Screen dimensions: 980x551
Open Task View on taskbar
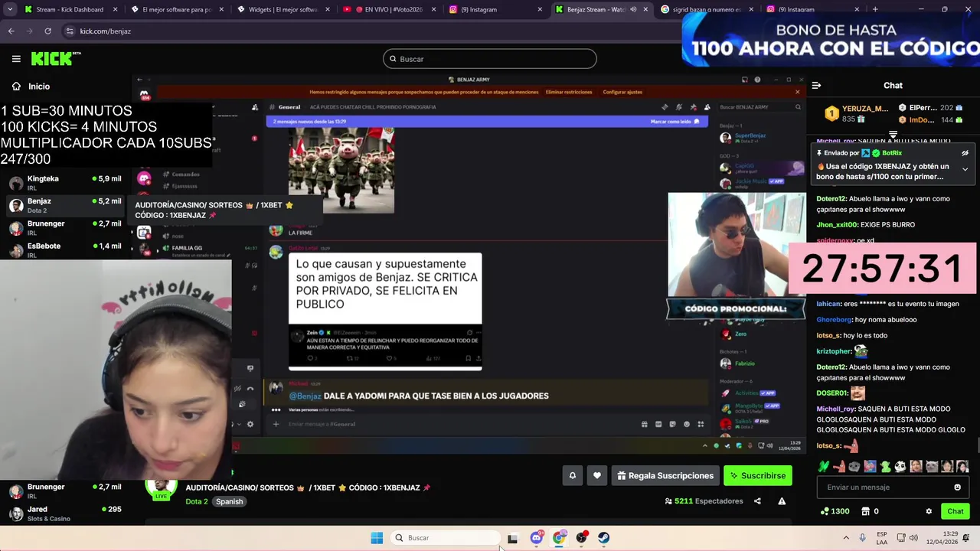[512, 538]
